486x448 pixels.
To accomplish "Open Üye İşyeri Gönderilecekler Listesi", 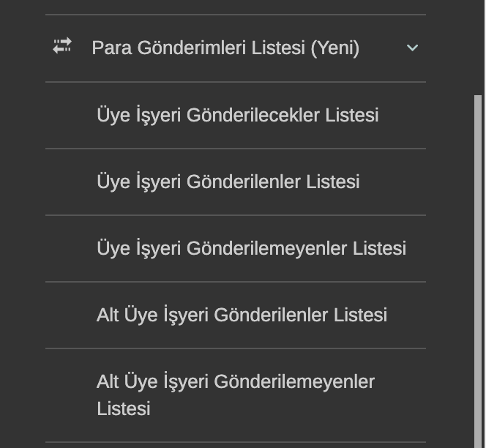I will (237, 116).
